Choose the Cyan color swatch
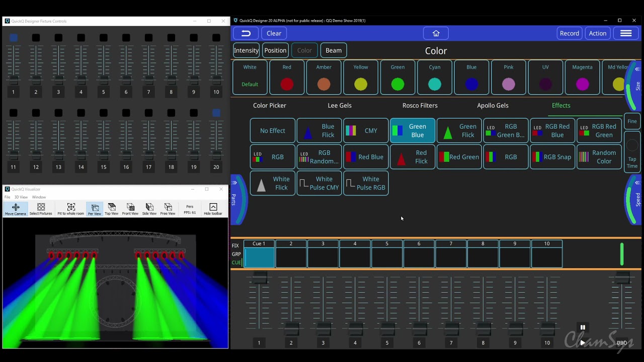The width and height of the screenshot is (644, 362). 435,77
